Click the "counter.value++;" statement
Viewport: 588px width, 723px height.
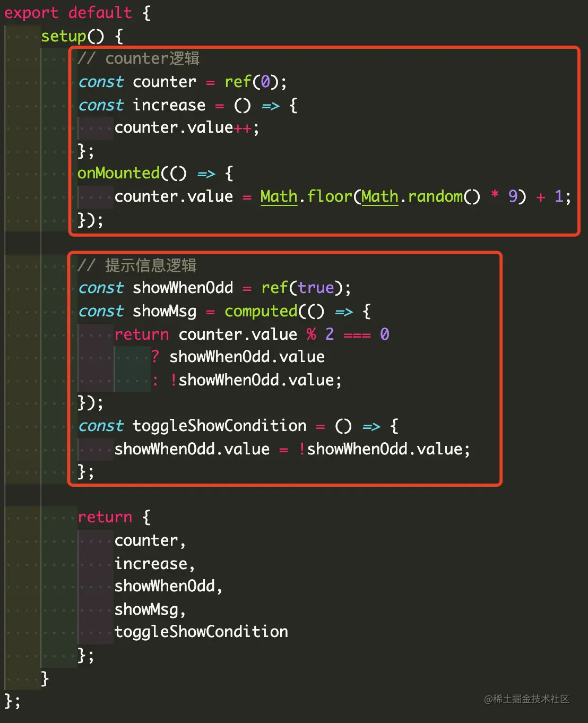[187, 128]
